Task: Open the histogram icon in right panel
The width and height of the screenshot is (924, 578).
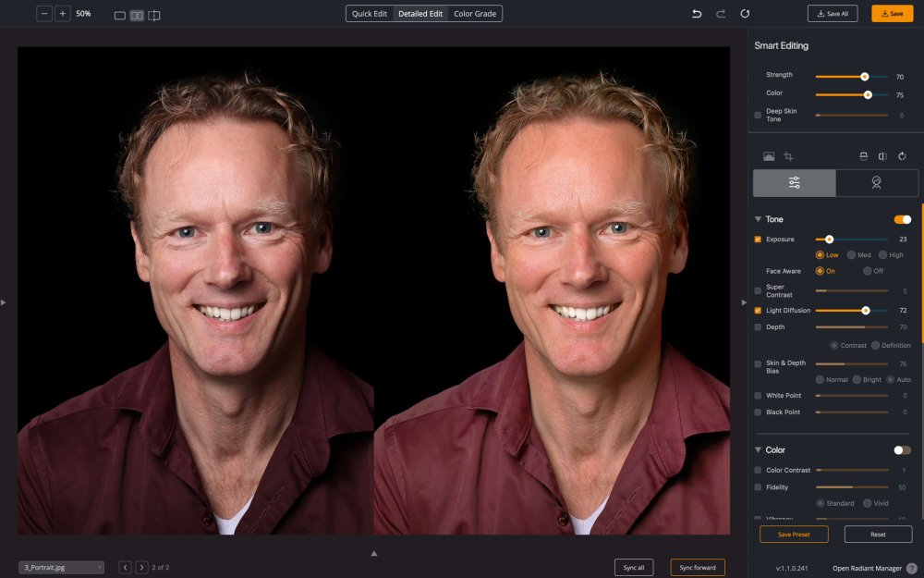Action: coord(769,156)
